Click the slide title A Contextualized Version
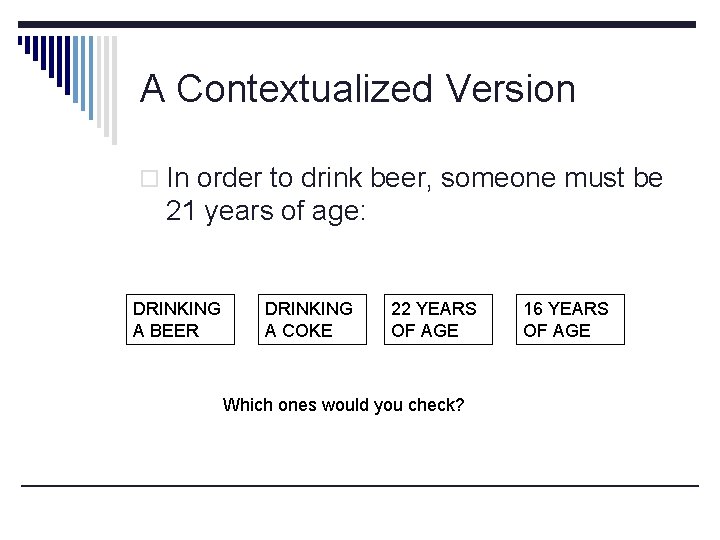This screenshot has height=540, width=720. (x=358, y=89)
